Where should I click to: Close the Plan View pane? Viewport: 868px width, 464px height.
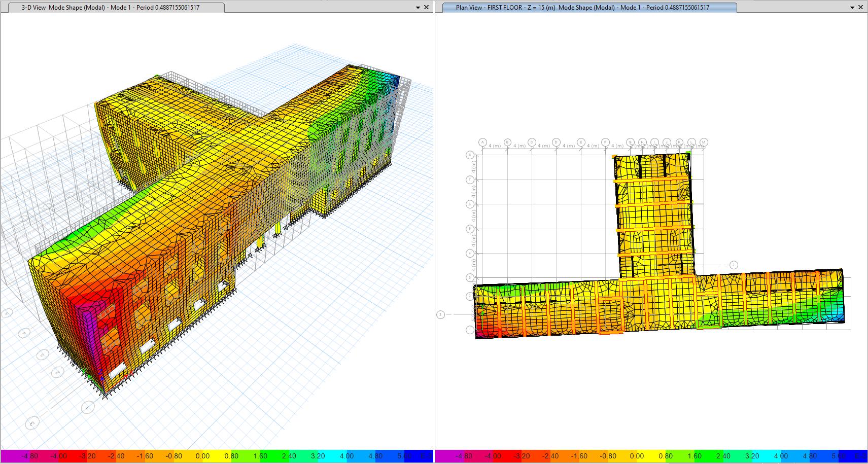click(861, 8)
